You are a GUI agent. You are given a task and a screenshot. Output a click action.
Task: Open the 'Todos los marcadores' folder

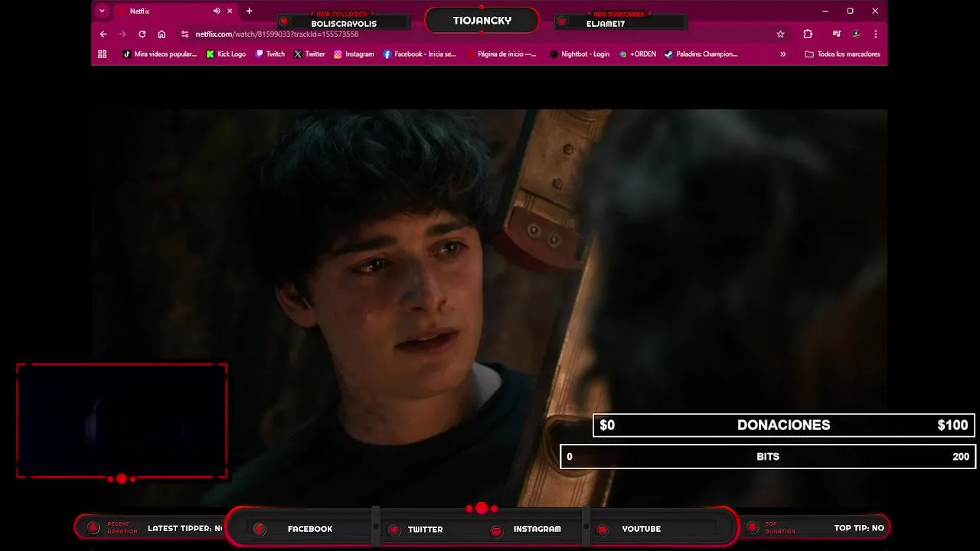[842, 54]
